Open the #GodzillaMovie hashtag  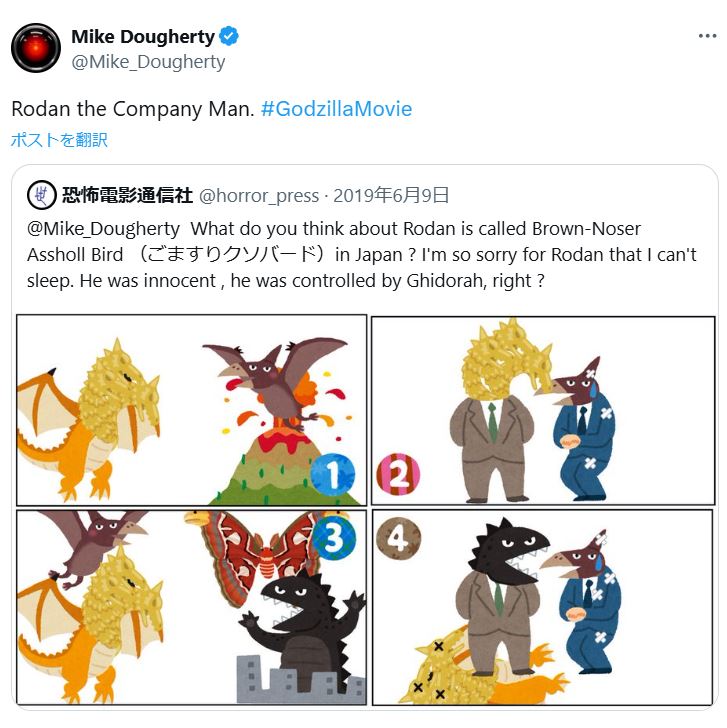coord(336,109)
